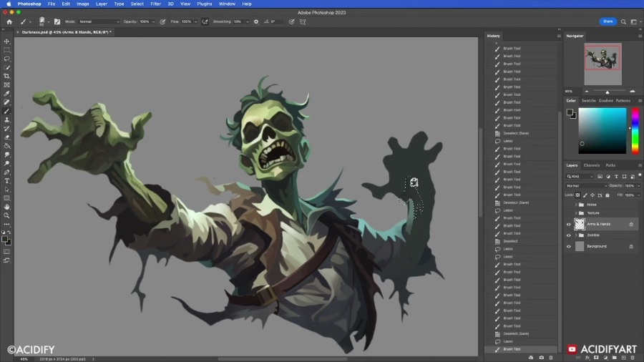Select the Eyedropper tool

6,94
